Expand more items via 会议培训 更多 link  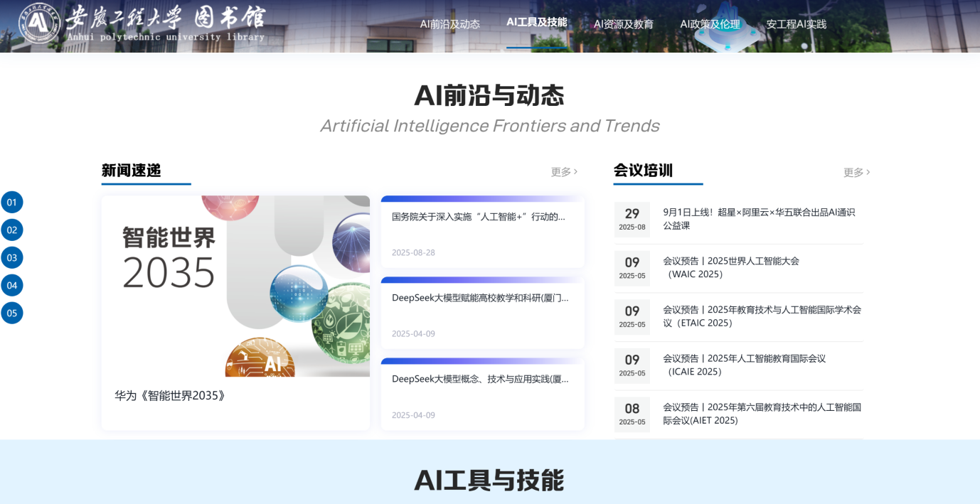(856, 173)
